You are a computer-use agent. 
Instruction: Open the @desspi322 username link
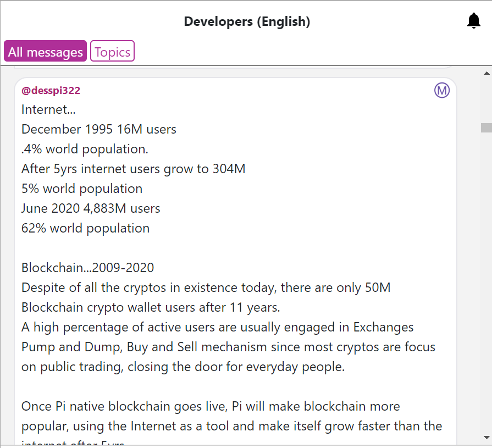point(51,91)
